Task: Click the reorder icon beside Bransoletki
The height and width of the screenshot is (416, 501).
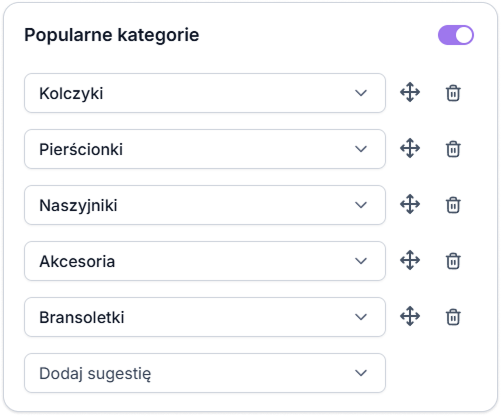Action: [410, 316]
